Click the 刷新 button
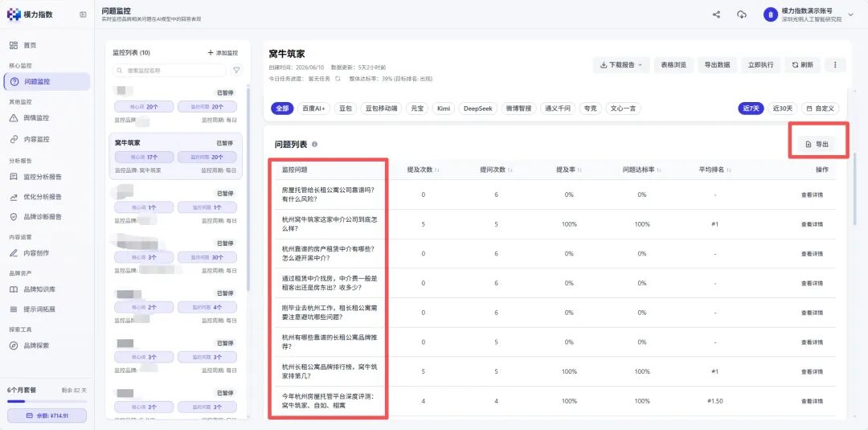 point(803,65)
